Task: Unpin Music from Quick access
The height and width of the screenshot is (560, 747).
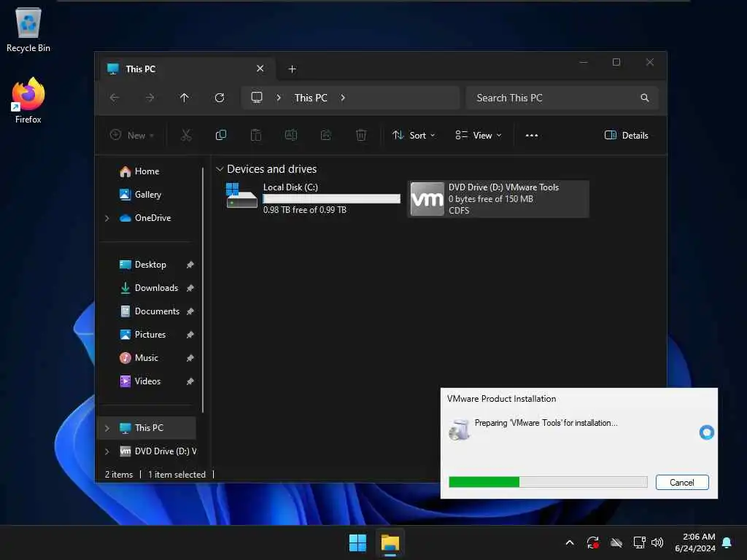Action: point(190,358)
